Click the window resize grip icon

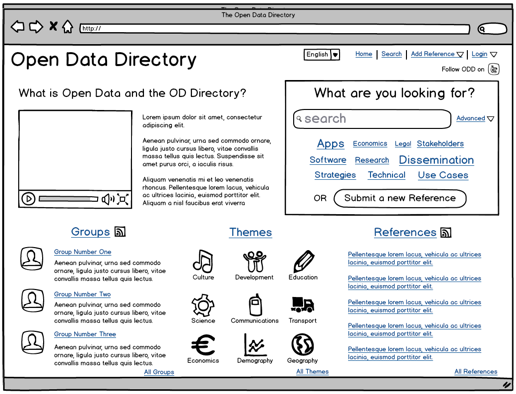507,385
